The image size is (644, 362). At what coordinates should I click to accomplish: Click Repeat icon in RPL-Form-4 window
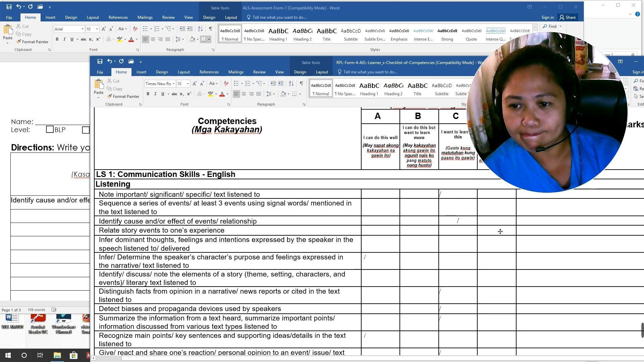(121, 61)
